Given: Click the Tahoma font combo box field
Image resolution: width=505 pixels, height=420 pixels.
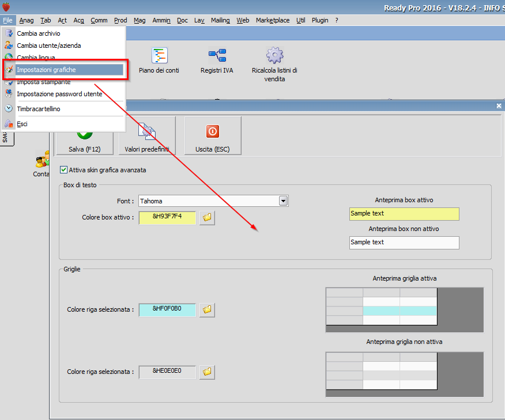Looking at the screenshot, I should click(213, 201).
